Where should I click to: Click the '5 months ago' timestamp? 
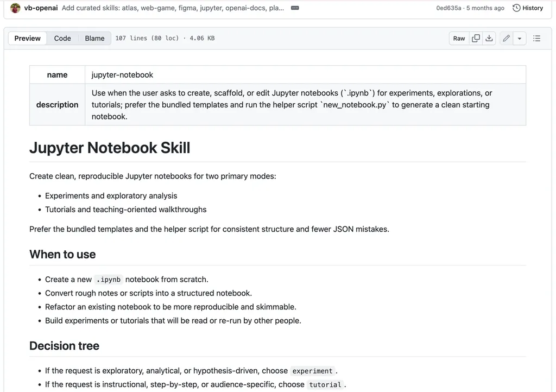[x=485, y=8]
